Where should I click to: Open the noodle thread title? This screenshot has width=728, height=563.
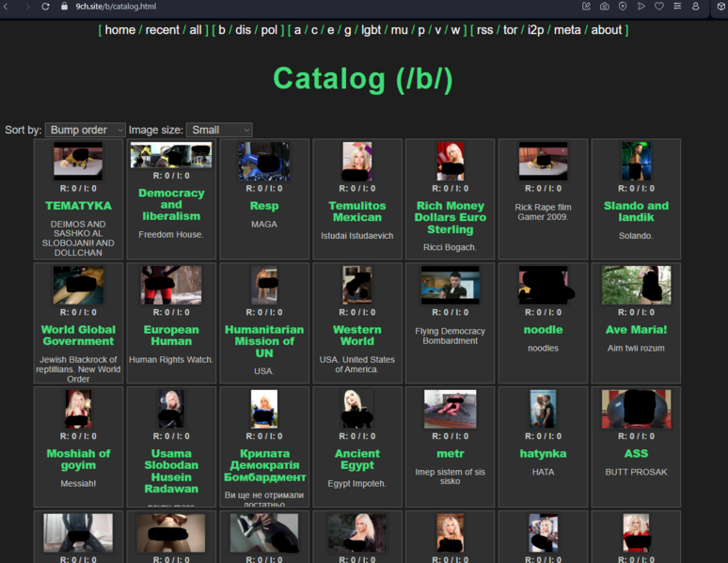coord(544,330)
